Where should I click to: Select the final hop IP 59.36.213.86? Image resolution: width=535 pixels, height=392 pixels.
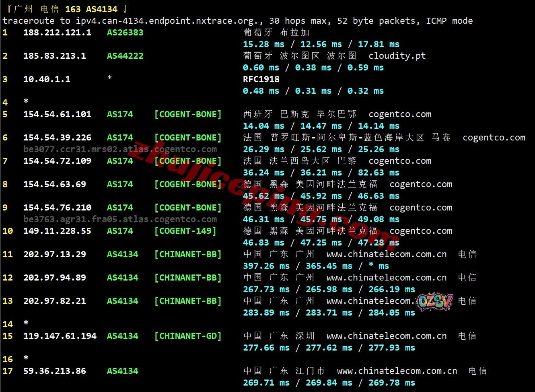click(x=54, y=371)
